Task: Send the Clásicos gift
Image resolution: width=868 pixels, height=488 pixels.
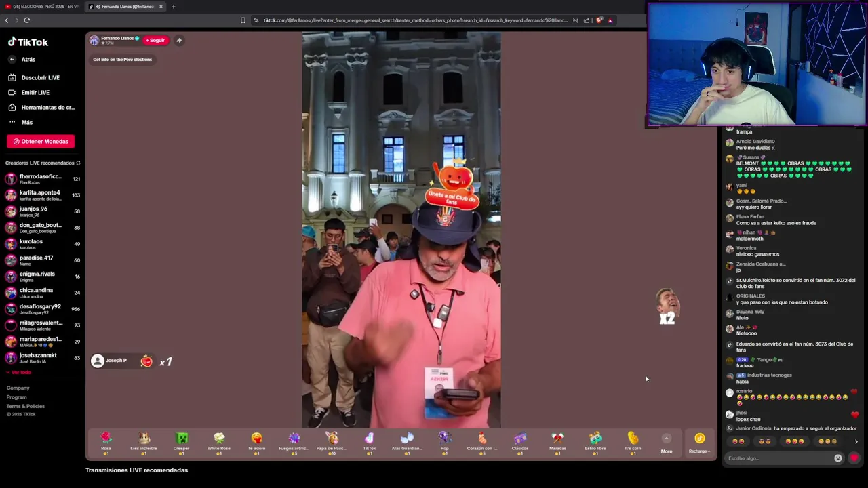Action: tap(520, 443)
